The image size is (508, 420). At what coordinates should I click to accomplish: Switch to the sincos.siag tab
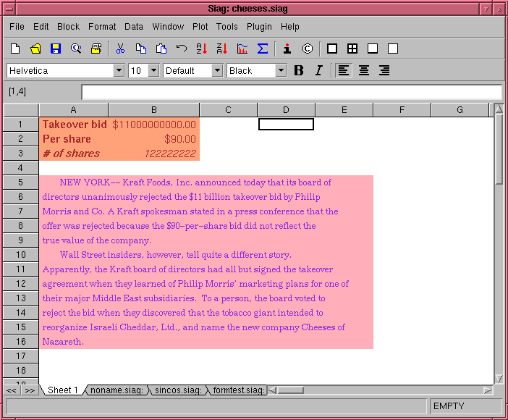[x=178, y=390]
